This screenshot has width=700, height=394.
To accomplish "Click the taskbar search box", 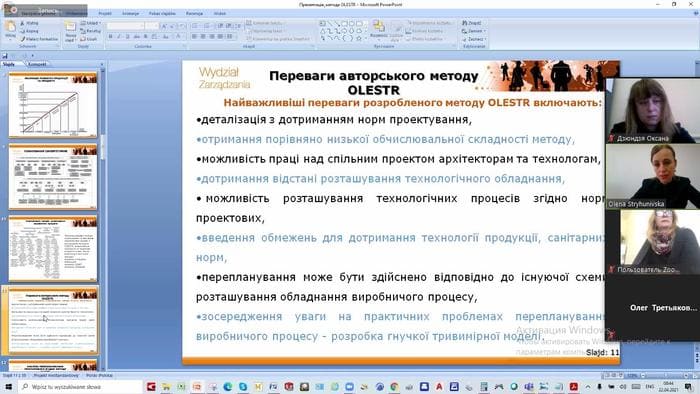I will click(x=80, y=386).
